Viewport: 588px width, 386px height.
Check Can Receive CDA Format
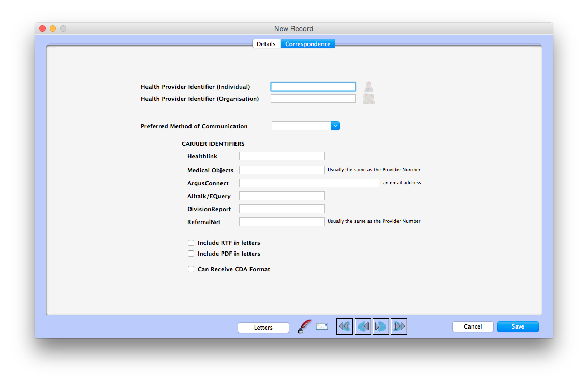(x=191, y=269)
